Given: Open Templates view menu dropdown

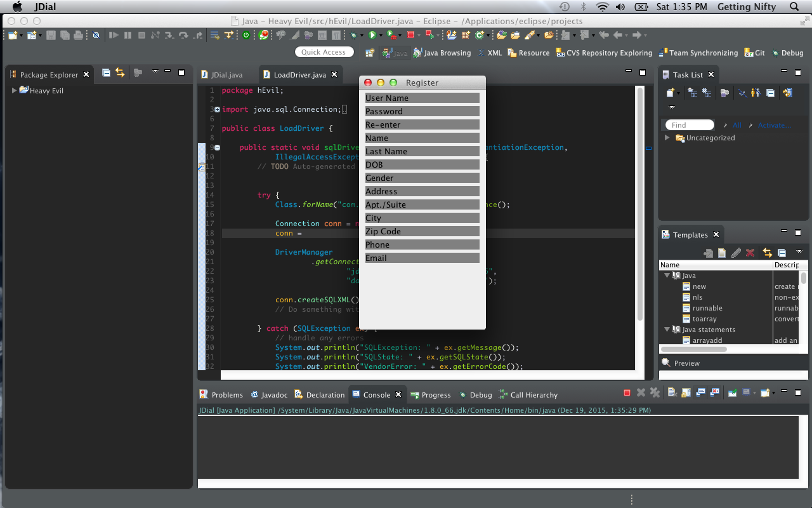Looking at the screenshot, I should coord(799,252).
